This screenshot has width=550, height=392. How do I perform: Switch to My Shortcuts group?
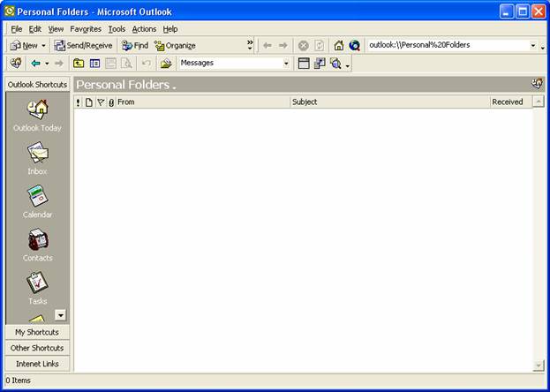tap(37, 332)
